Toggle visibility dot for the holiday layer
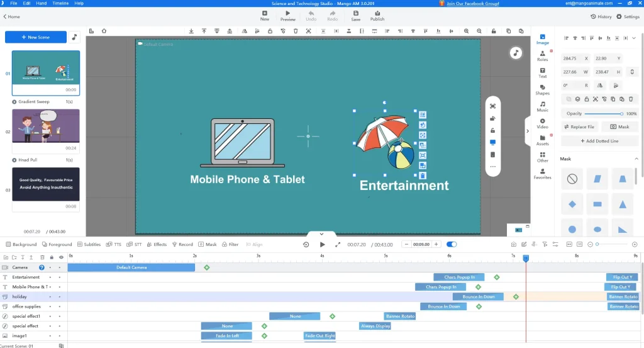The image size is (644, 348). [60, 296]
